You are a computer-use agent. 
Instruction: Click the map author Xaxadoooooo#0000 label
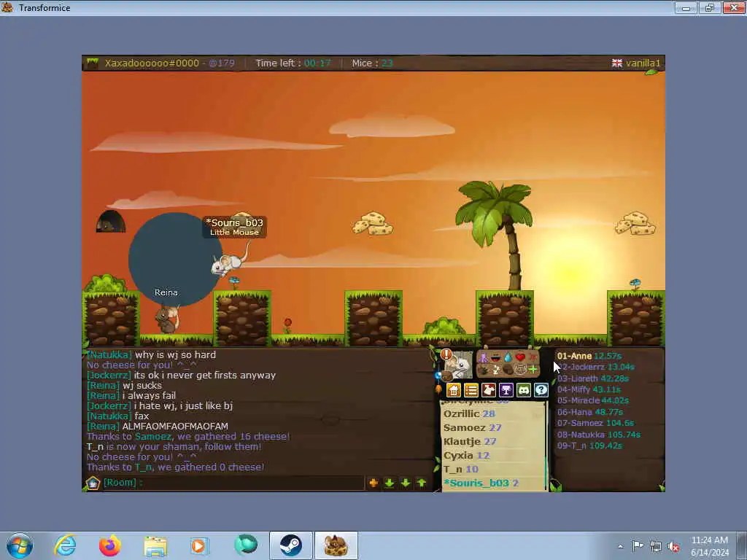(x=152, y=63)
